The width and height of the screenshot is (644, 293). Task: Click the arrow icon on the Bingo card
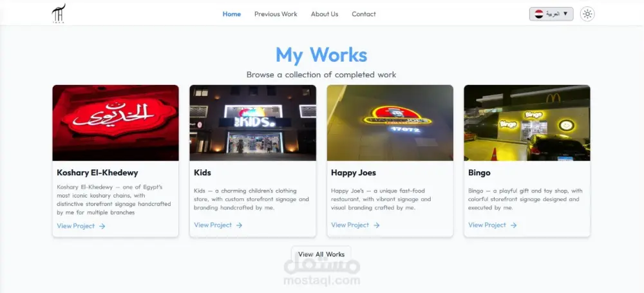pyautogui.click(x=513, y=225)
